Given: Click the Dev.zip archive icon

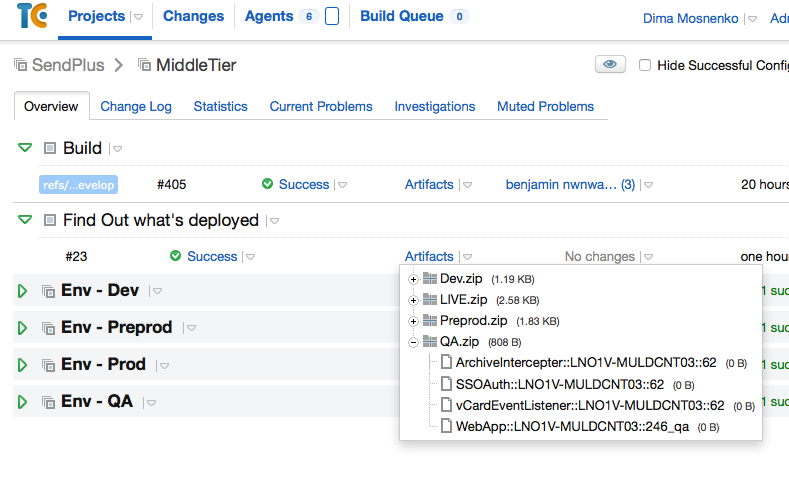Looking at the screenshot, I should coord(430,278).
